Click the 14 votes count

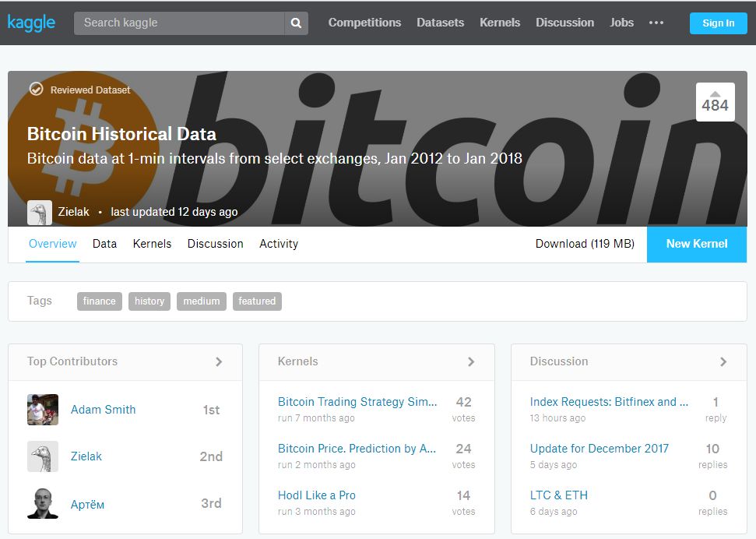click(x=463, y=503)
